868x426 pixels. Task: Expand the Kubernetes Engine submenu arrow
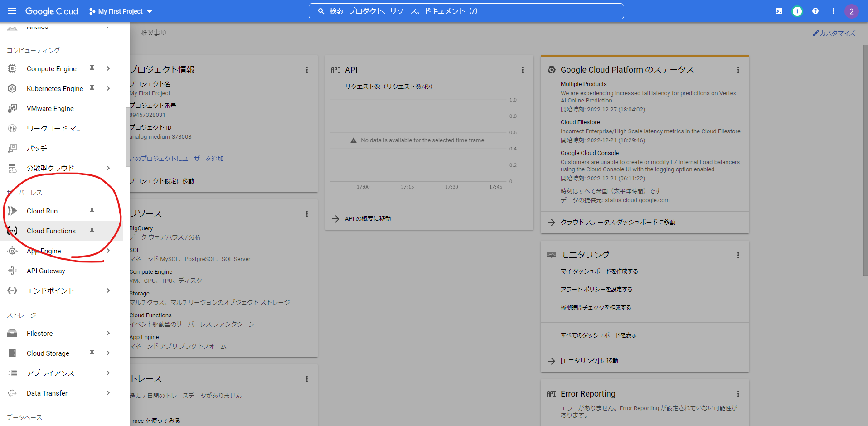pos(108,88)
